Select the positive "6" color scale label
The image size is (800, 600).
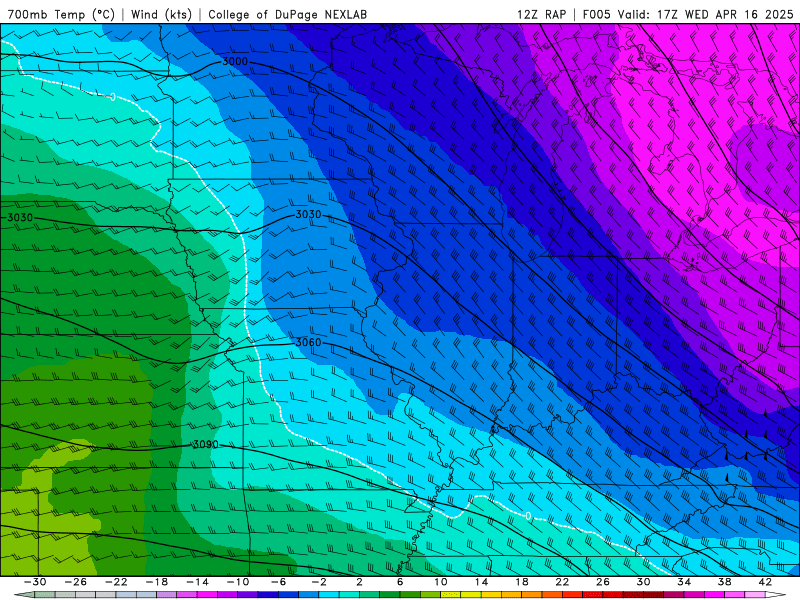(x=400, y=582)
